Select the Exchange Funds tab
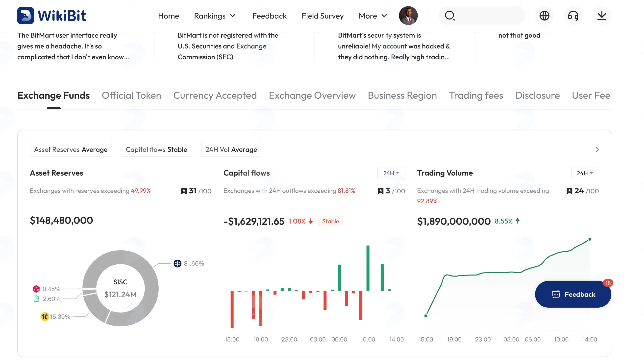 tap(53, 95)
